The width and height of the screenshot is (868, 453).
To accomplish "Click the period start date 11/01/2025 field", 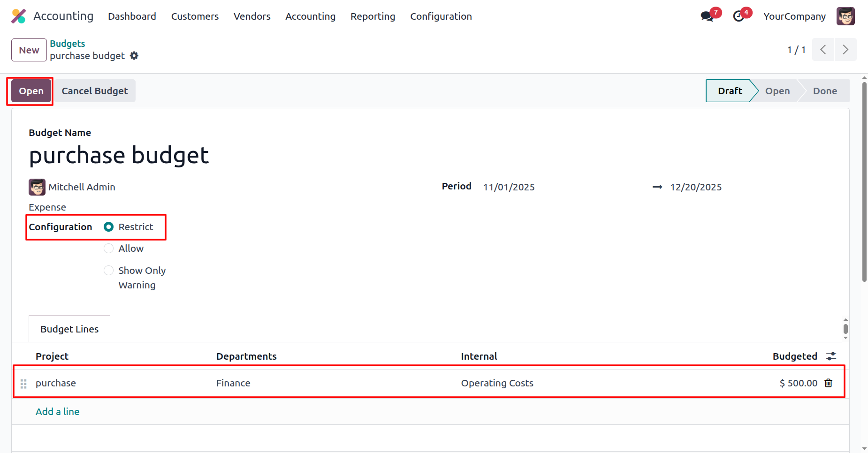I will 509,187.
